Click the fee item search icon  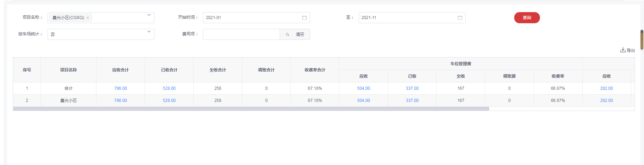point(287,34)
